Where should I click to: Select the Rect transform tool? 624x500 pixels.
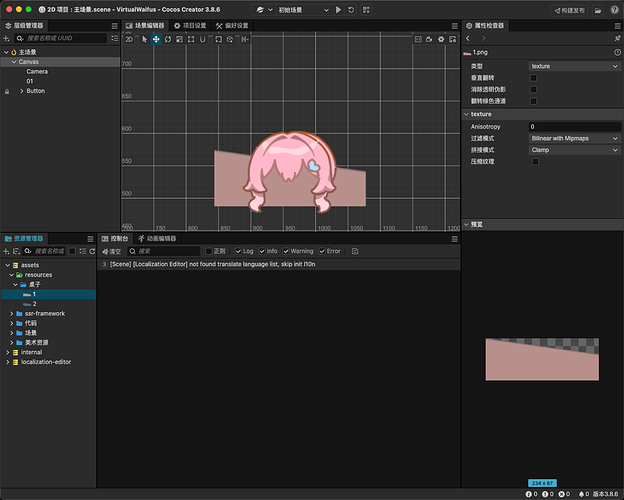click(191, 39)
